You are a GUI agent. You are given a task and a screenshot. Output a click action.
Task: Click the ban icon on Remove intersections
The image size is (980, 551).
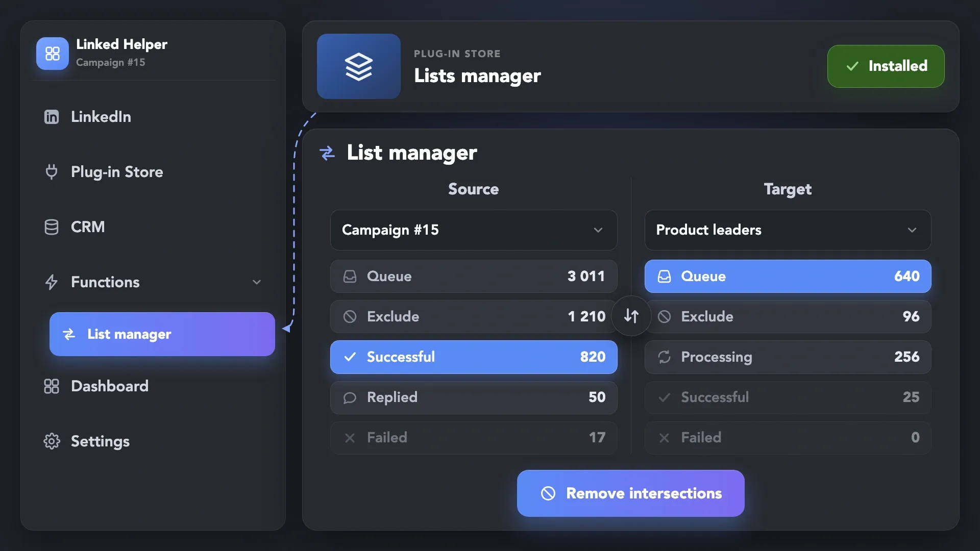coord(548,493)
